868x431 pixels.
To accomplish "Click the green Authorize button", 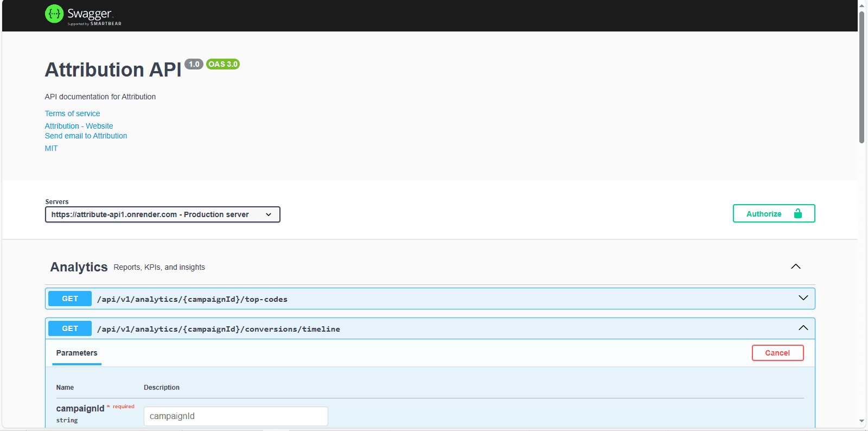I will [x=774, y=213].
